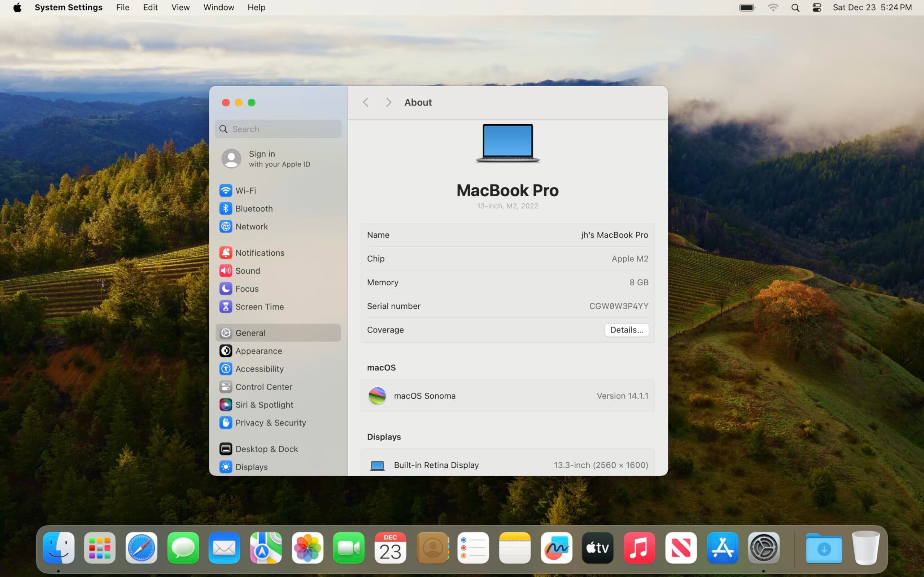Click the Spotlight search menu bar icon

[x=795, y=8]
